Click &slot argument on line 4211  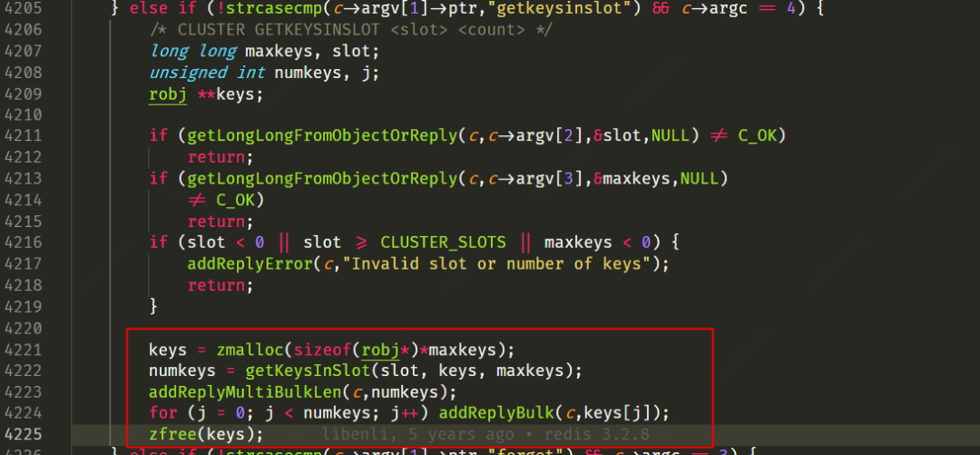620,136
